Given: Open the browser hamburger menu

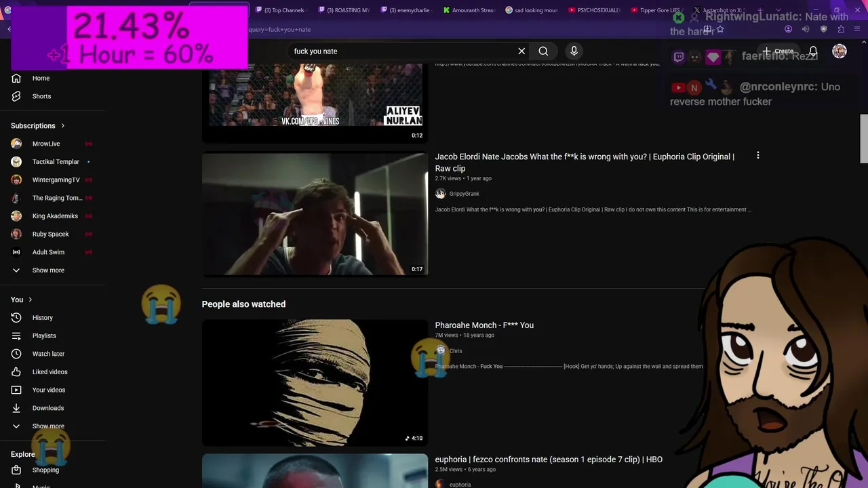Looking at the screenshot, I should coord(859,29).
